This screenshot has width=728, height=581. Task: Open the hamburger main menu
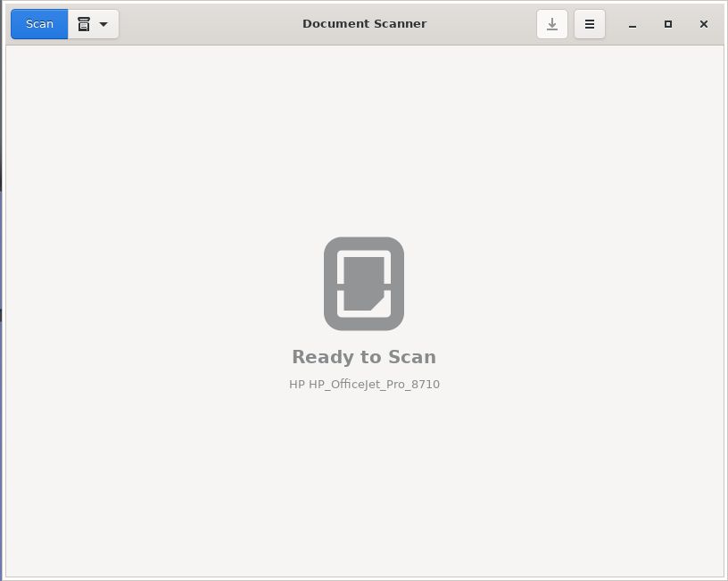click(590, 24)
